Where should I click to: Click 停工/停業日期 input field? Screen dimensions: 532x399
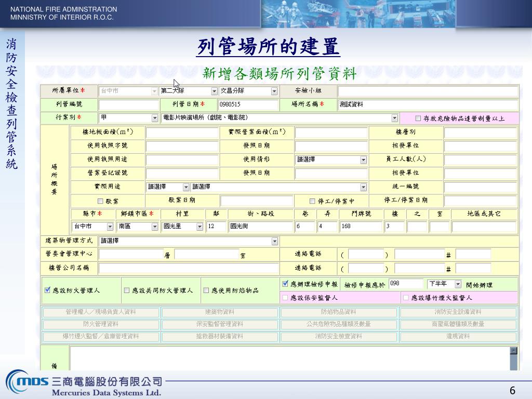click(480, 201)
